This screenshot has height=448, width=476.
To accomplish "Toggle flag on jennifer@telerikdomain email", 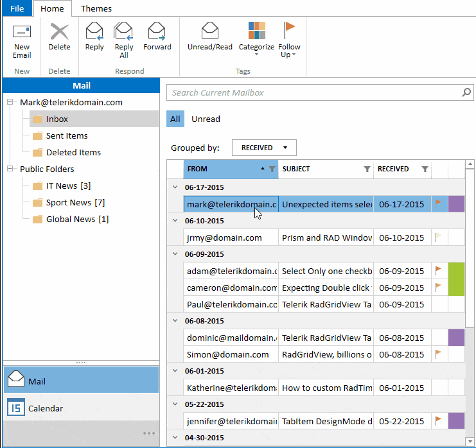I will [438, 420].
